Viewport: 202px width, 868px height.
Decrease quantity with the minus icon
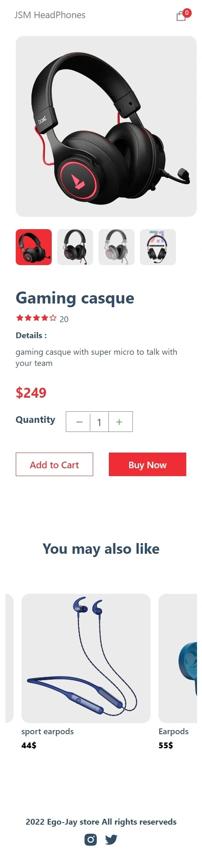tap(79, 422)
